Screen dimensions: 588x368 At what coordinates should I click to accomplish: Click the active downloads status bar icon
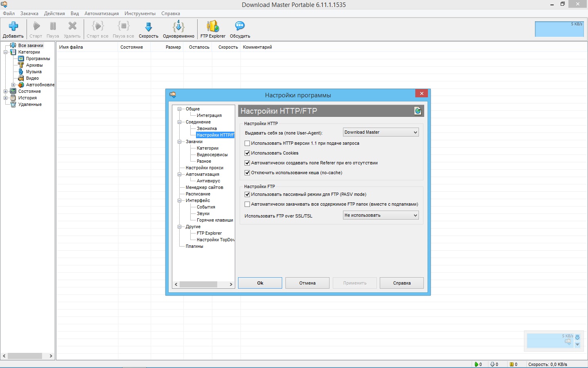476,364
